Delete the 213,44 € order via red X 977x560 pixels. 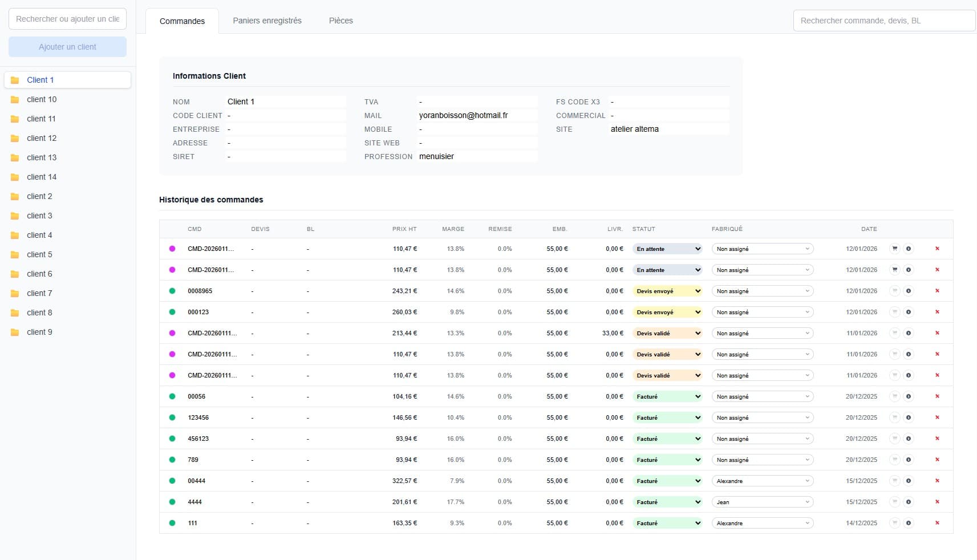coord(937,333)
